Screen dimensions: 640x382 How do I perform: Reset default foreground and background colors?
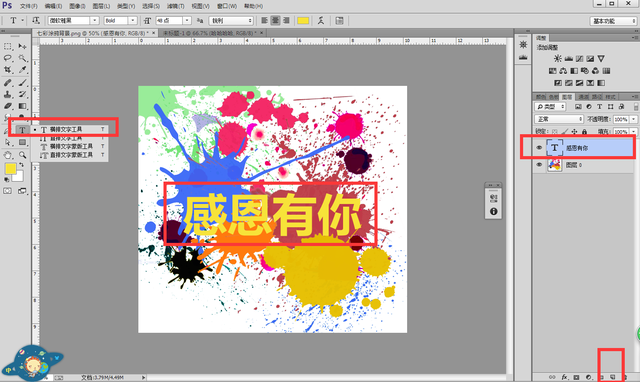(7, 180)
